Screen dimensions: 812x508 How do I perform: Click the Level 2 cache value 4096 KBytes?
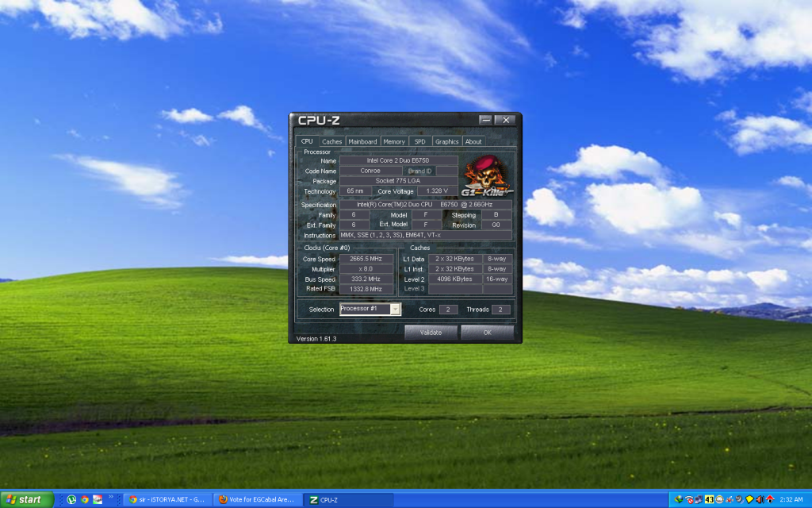(454, 279)
